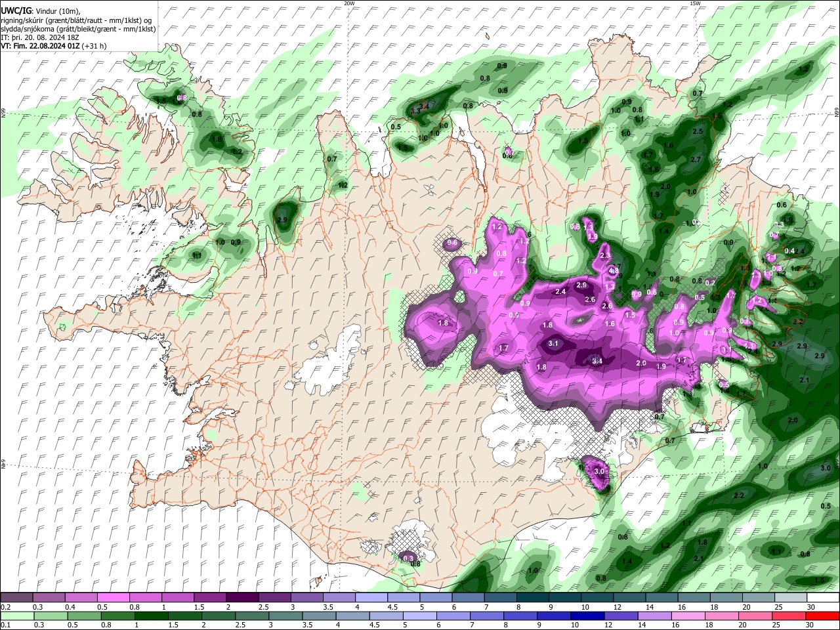The image size is (840, 630).
Task: Select the bright pink upper swatch after 0.5
Action: tap(113, 598)
